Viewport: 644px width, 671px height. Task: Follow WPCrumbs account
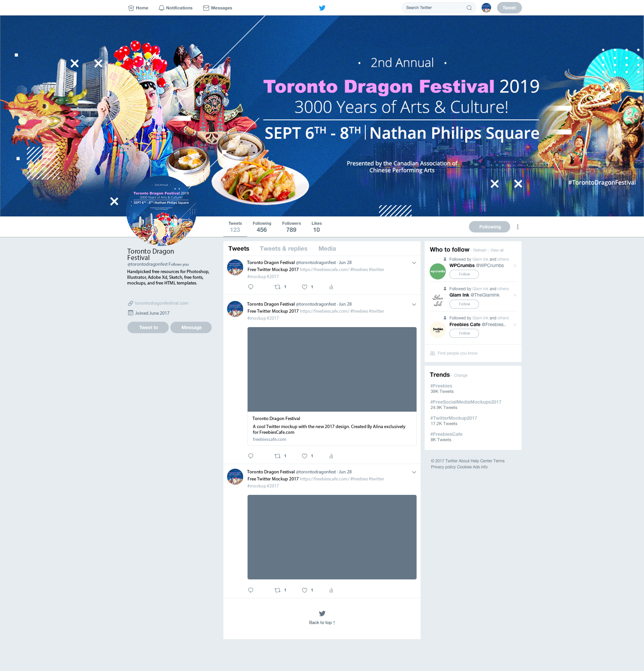[x=464, y=274]
